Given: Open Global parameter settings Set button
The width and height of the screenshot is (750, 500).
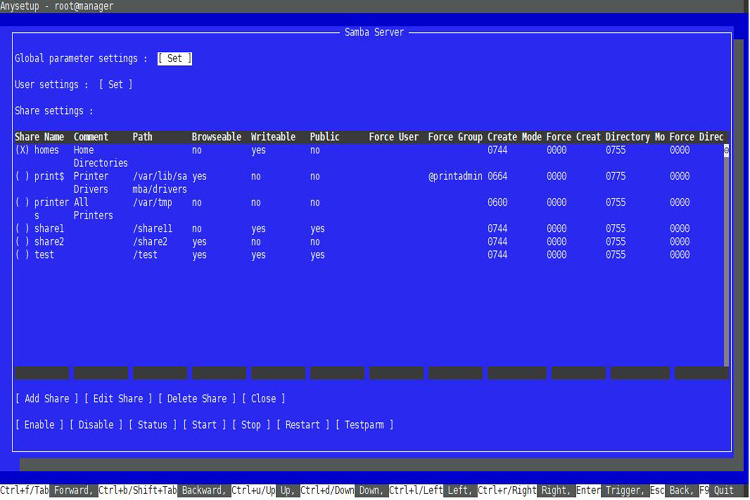Looking at the screenshot, I should click(175, 58).
